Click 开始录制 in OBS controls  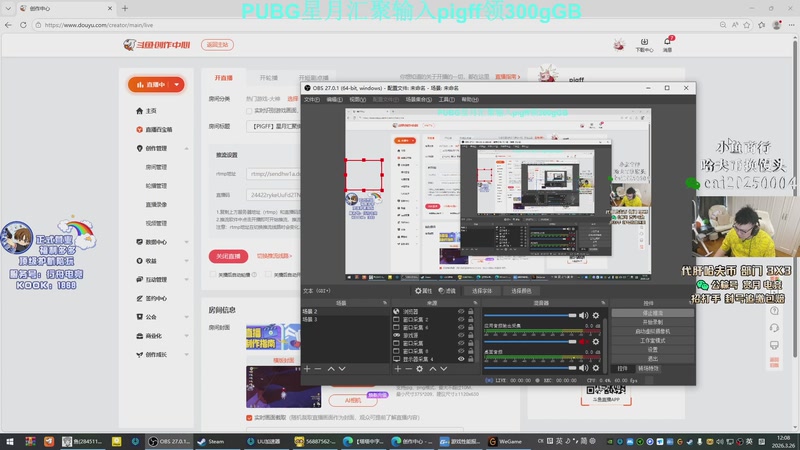point(653,322)
